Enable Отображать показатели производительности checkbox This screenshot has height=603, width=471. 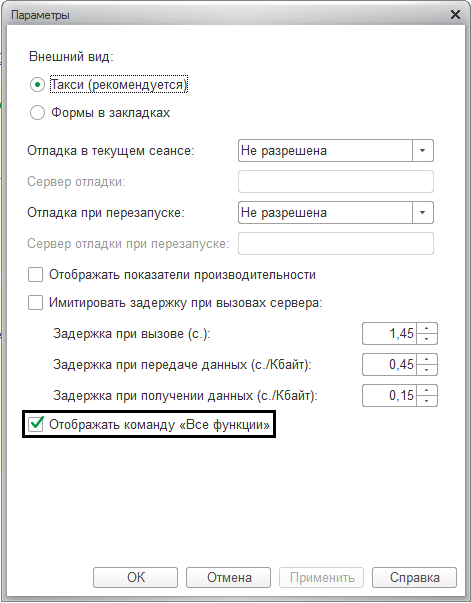click(x=35, y=275)
